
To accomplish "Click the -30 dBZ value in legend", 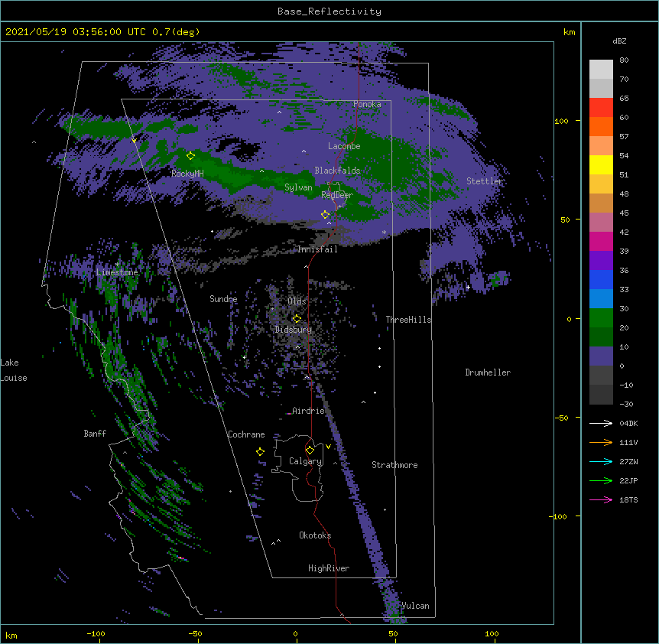I will click(x=626, y=404).
